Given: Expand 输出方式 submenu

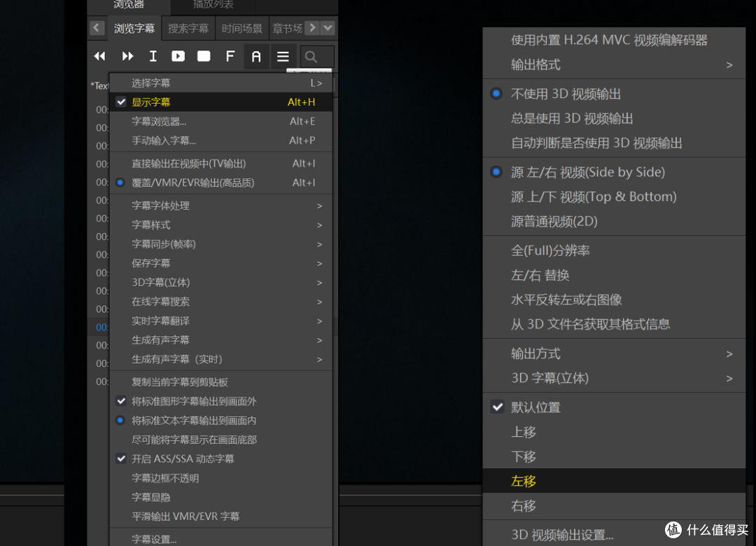Looking at the screenshot, I should pos(615,354).
